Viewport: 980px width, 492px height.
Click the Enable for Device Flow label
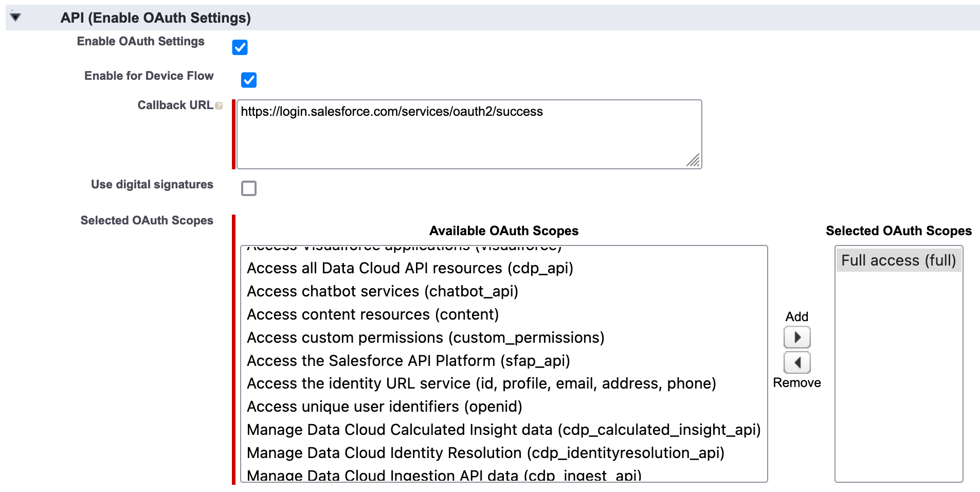(x=149, y=76)
